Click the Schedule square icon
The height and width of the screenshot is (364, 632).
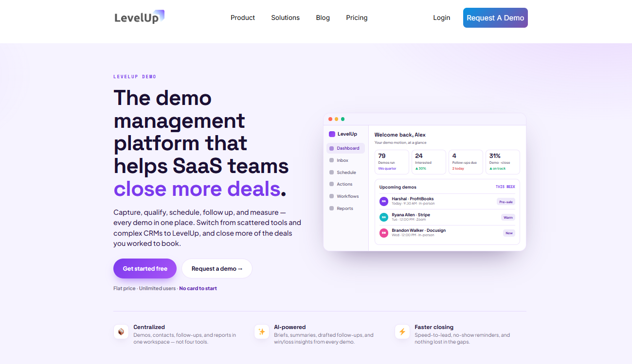332,173
